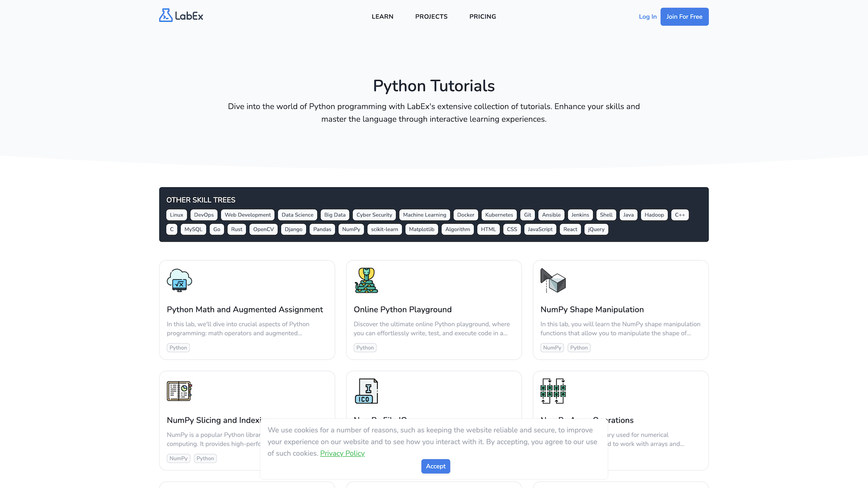Click the Privacy Policy link in cookie banner
This screenshot has height=488, width=868.
tap(342, 453)
